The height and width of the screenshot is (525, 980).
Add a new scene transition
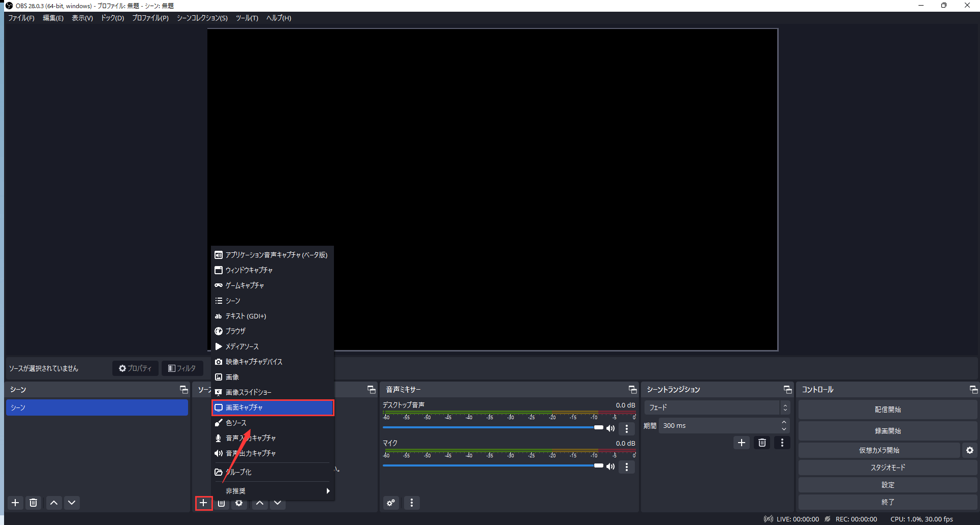pos(742,443)
